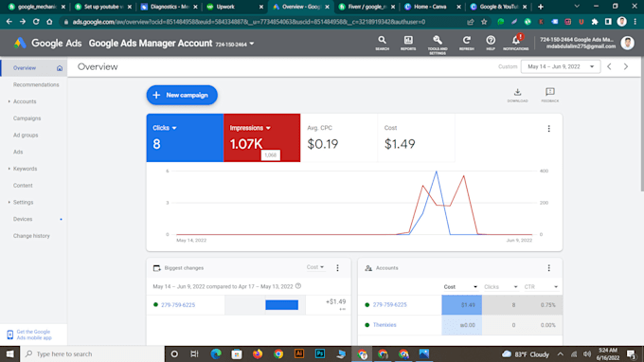Switch to the Upwork browser tab

[234, 7]
